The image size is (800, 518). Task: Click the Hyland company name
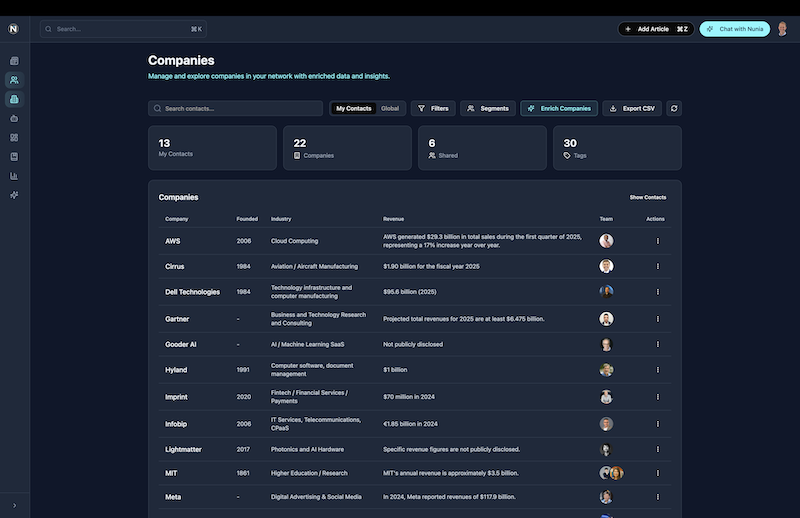click(x=176, y=370)
